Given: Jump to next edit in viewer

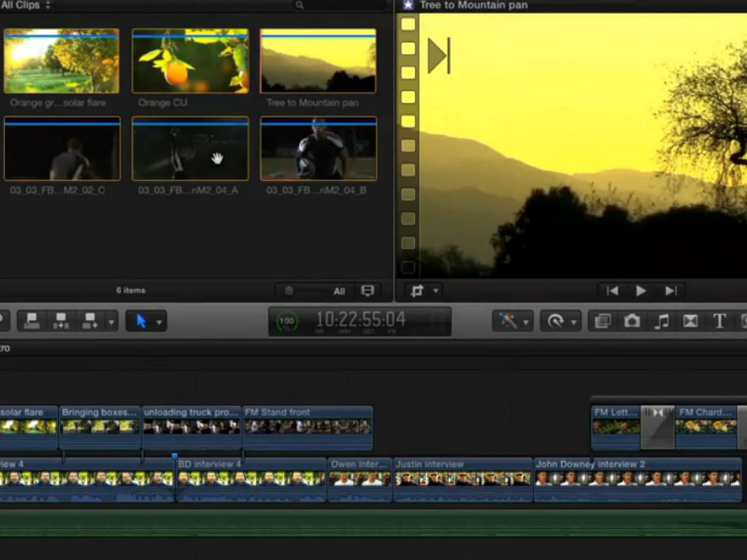Looking at the screenshot, I should tap(671, 290).
